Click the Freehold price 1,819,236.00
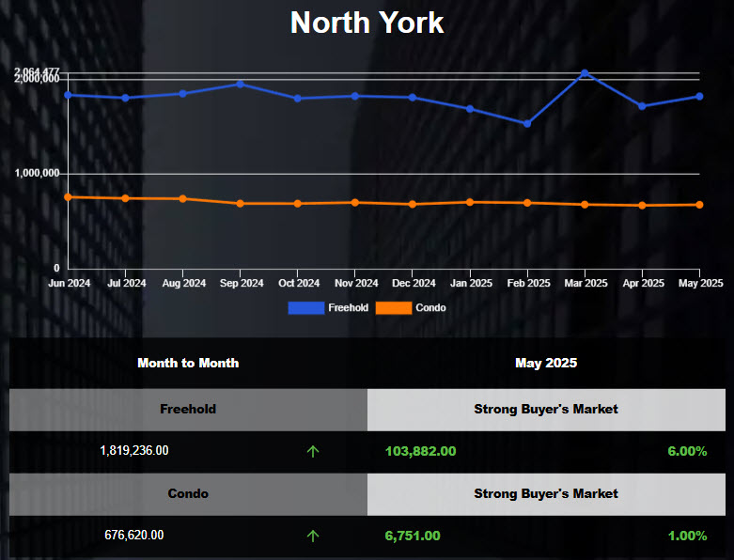Image resolution: width=734 pixels, height=560 pixels. 134,451
